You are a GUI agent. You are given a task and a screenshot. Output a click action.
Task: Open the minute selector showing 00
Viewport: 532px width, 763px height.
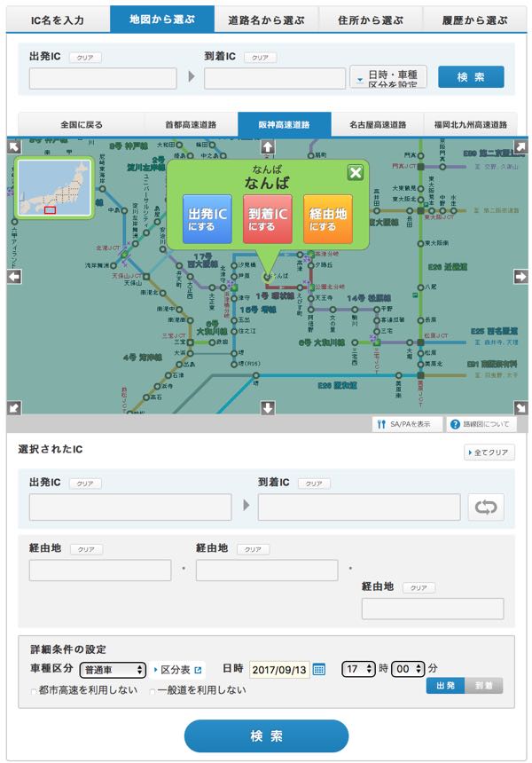click(x=408, y=669)
